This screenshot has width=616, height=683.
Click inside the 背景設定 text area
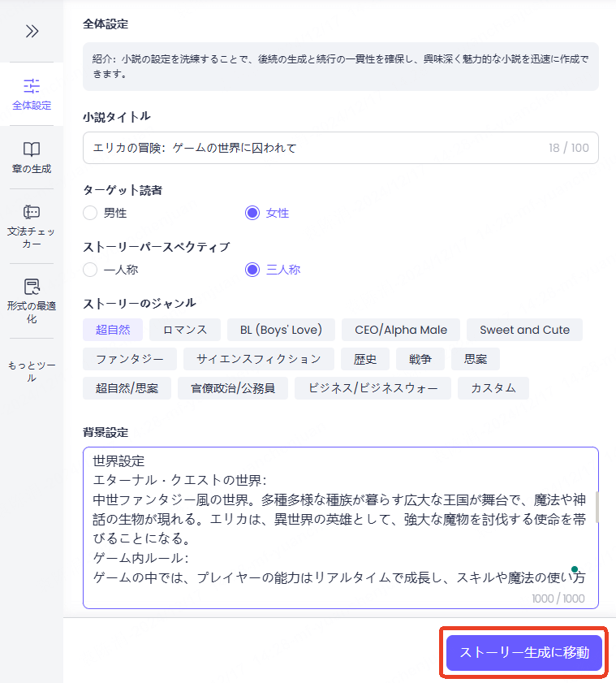pos(340,528)
